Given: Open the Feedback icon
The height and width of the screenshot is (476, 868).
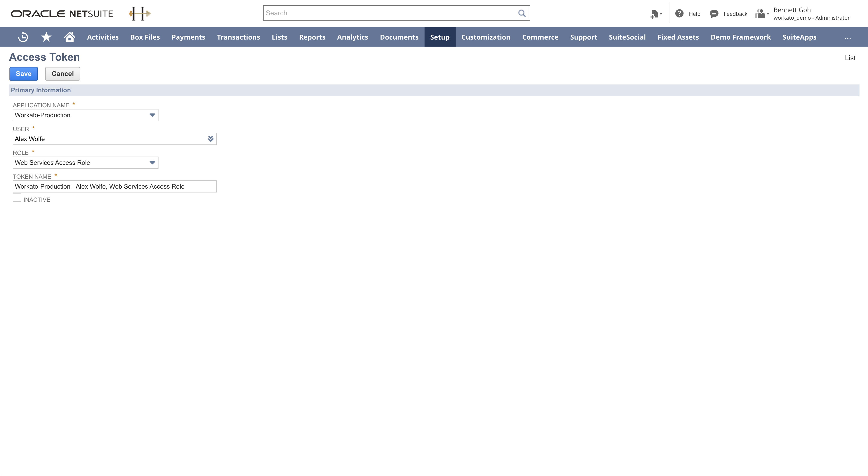Looking at the screenshot, I should [714, 14].
